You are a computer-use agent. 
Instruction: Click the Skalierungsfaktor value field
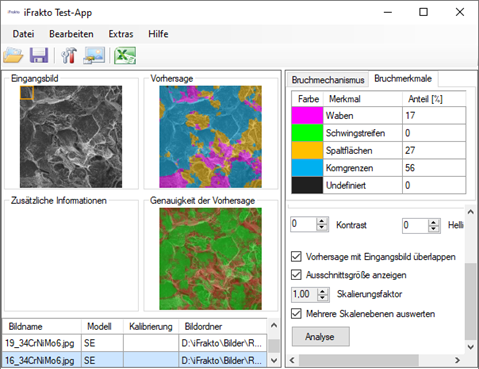tap(304, 295)
